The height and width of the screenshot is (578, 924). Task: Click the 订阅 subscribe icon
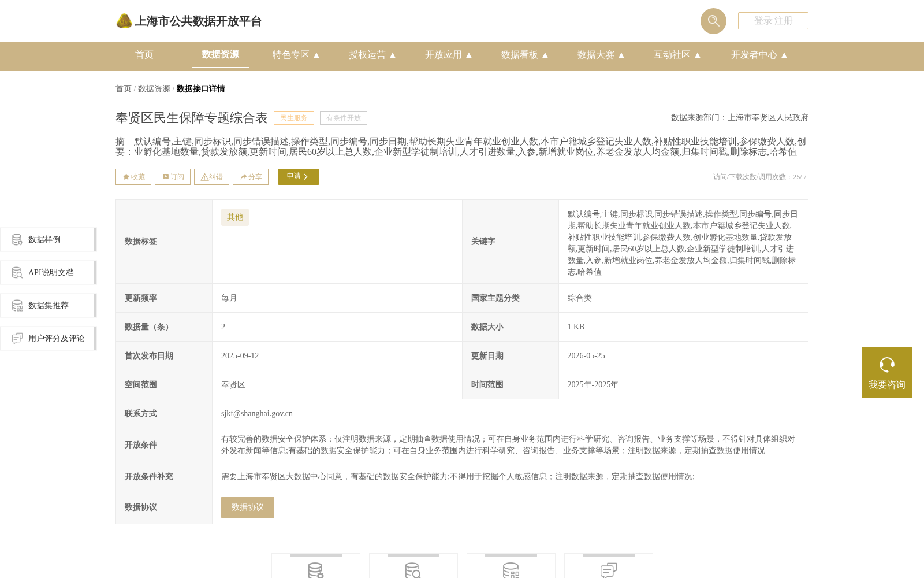coord(166,177)
